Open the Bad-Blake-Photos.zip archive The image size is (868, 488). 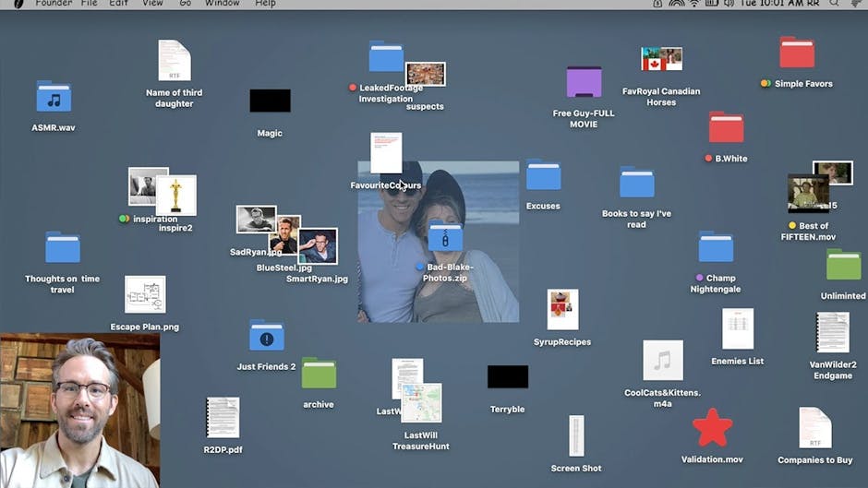(x=445, y=236)
